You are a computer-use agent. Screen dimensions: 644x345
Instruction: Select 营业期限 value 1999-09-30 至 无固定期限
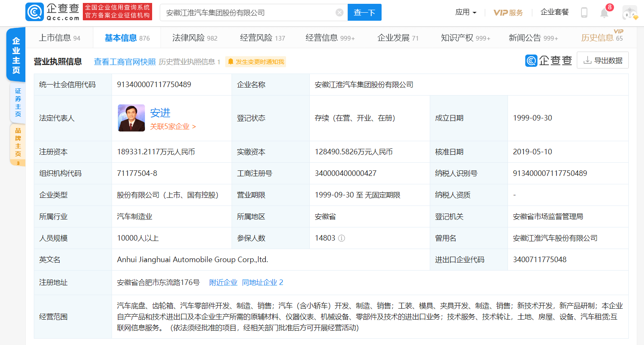(x=357, y=195)
